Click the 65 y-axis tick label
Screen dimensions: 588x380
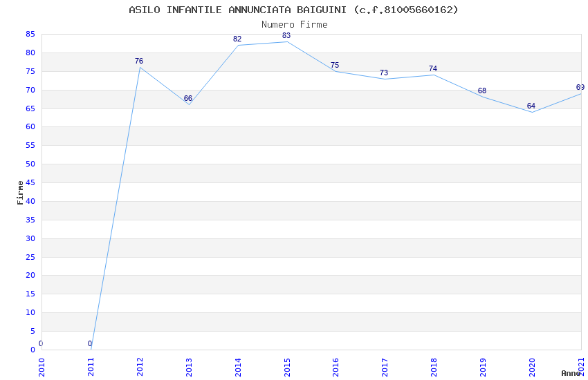pos(30,108)
